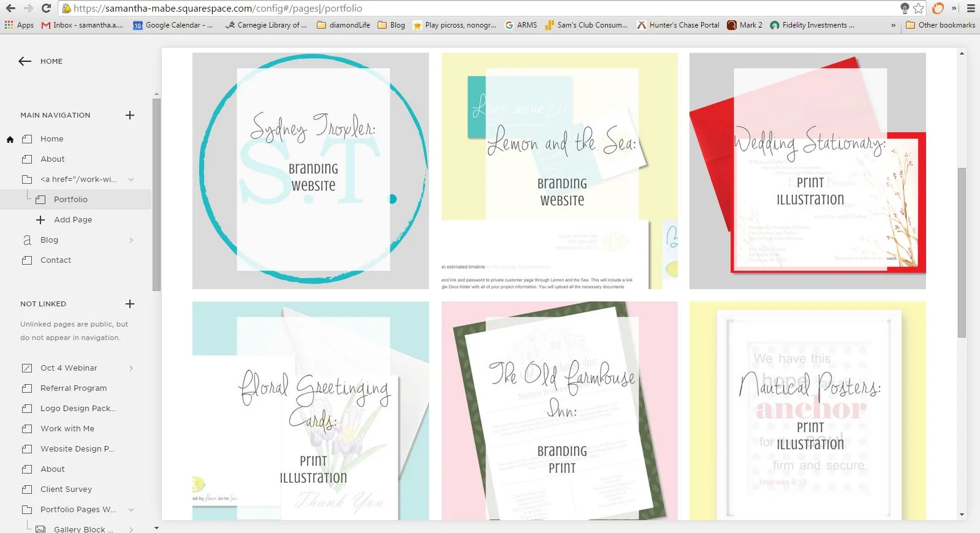Click the page icon next to Portfolio

point(40,199)
